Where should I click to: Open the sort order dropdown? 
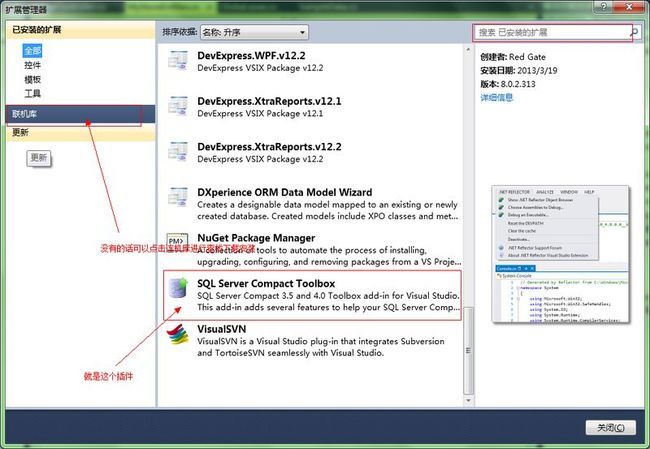254,32
